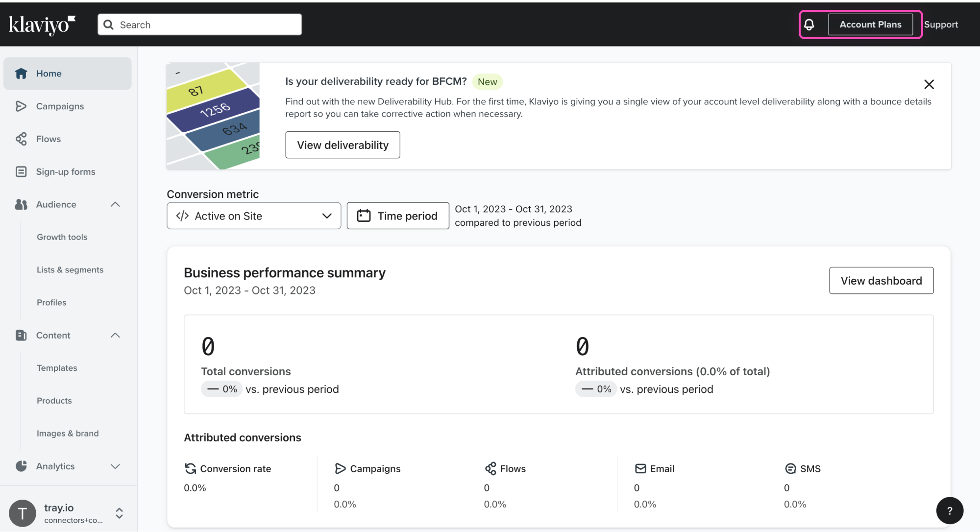Screen dimensions: 980x532
Task: Go to Lists & segments
Action: (x=70, y=270)
